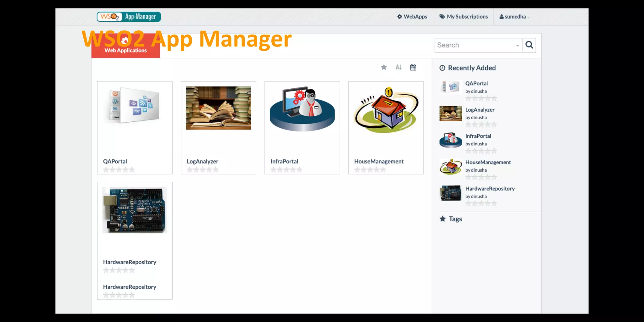Click the Tags star icon
Viewport: 644px width, 322px height.
click(x=442, y=219)
